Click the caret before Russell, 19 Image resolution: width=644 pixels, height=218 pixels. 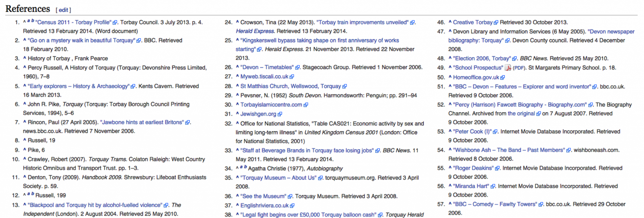point(25,140)
